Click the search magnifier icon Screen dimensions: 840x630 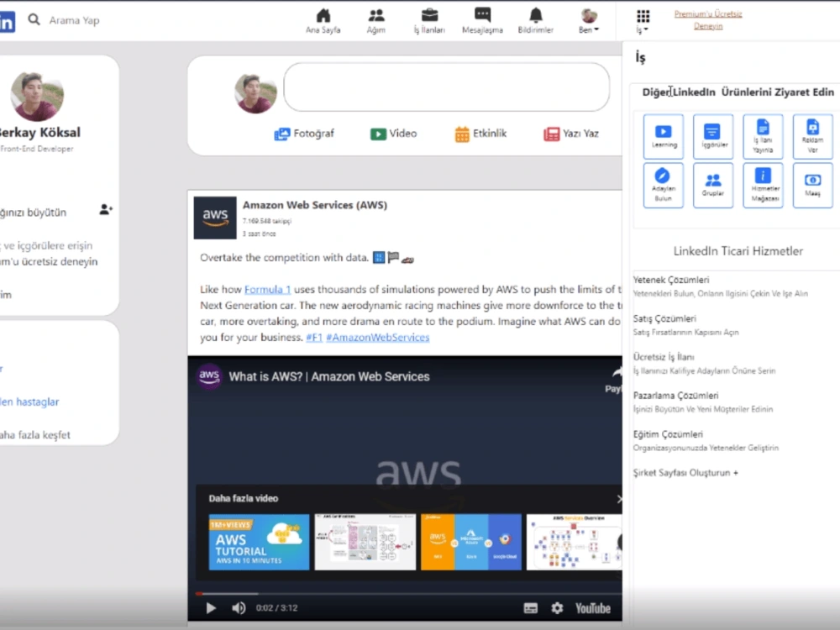34,20
